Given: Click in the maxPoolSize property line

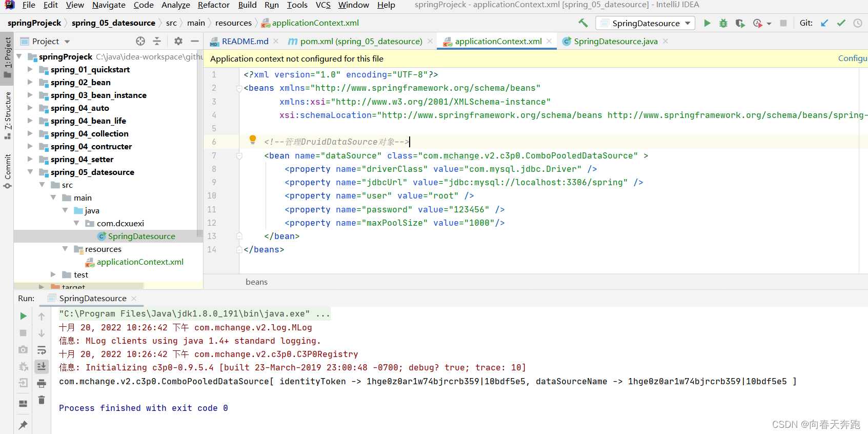Looking at the screenshot, I should (x=395, y=223).
